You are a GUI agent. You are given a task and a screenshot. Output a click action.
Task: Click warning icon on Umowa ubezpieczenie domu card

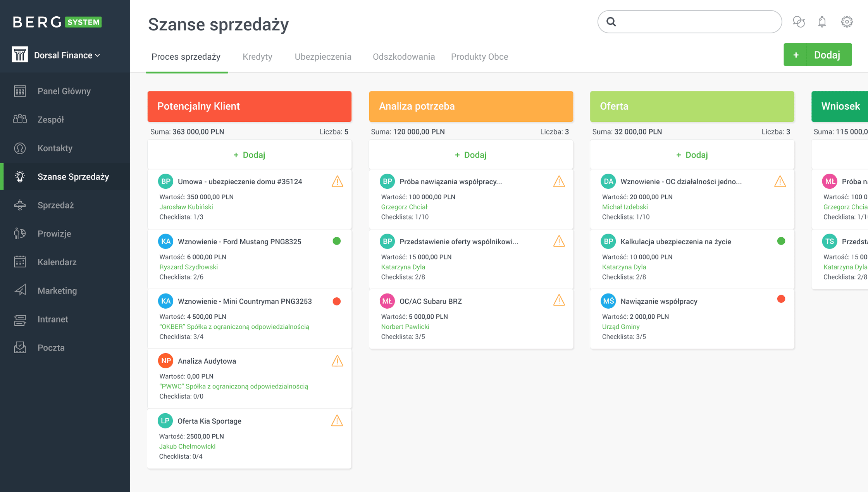coord(337,181)
